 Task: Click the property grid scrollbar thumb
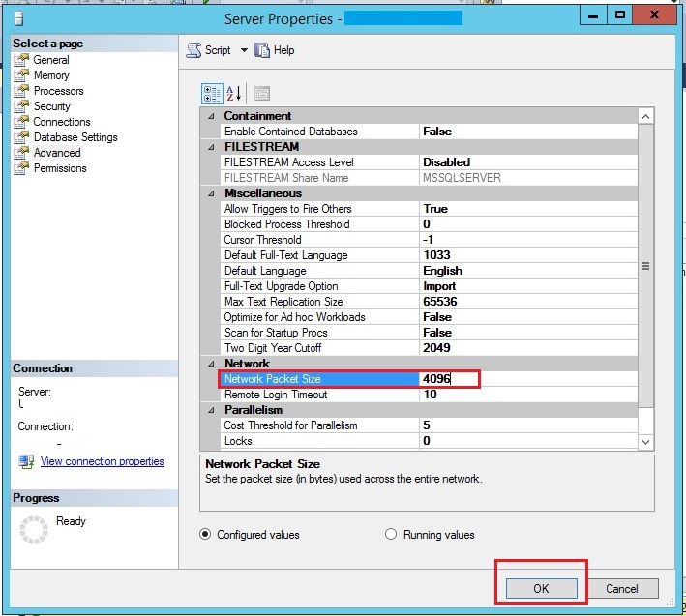(645, 266)
